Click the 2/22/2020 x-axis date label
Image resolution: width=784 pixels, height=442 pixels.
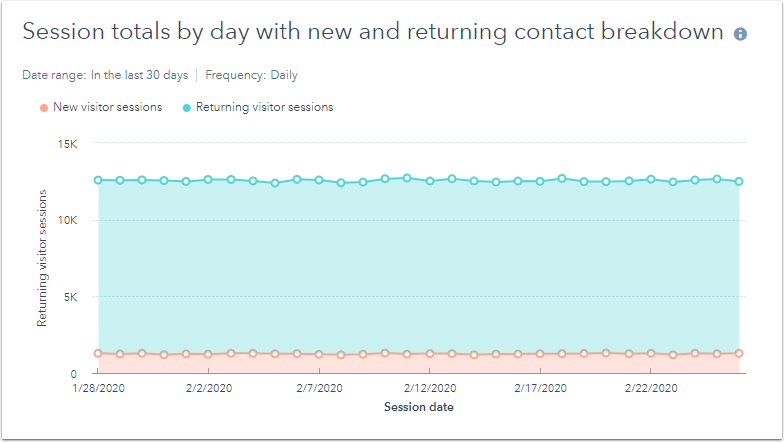[651, 388]
